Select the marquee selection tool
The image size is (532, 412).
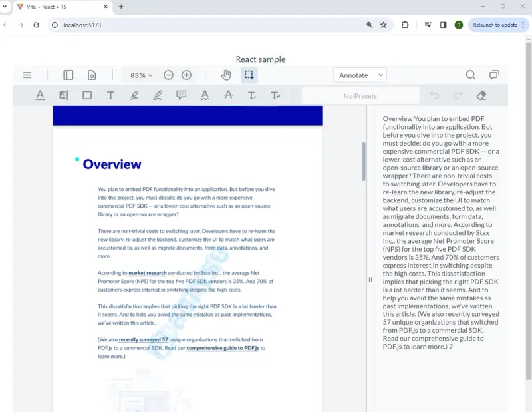[x=249, y=75]
